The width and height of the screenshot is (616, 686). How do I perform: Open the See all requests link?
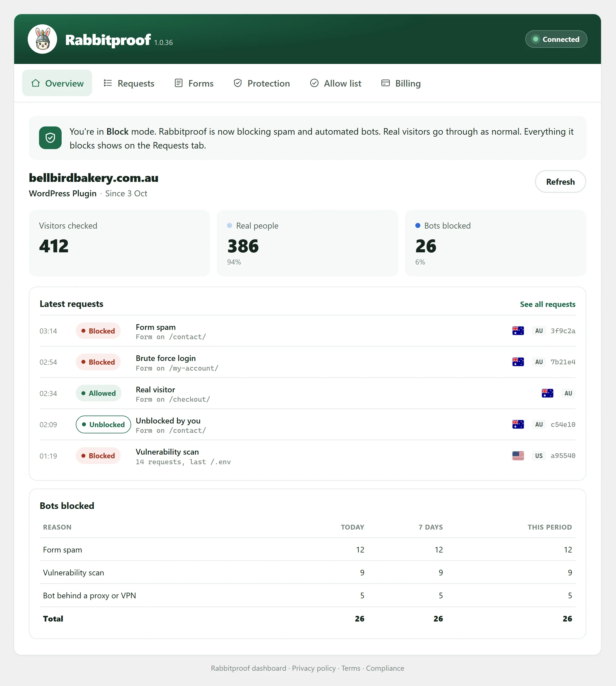[548, 304]
